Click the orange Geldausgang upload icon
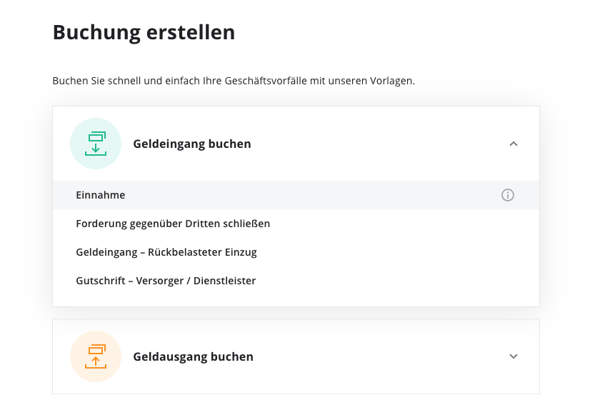The image size is (600, 400). [x=96, y=356]
